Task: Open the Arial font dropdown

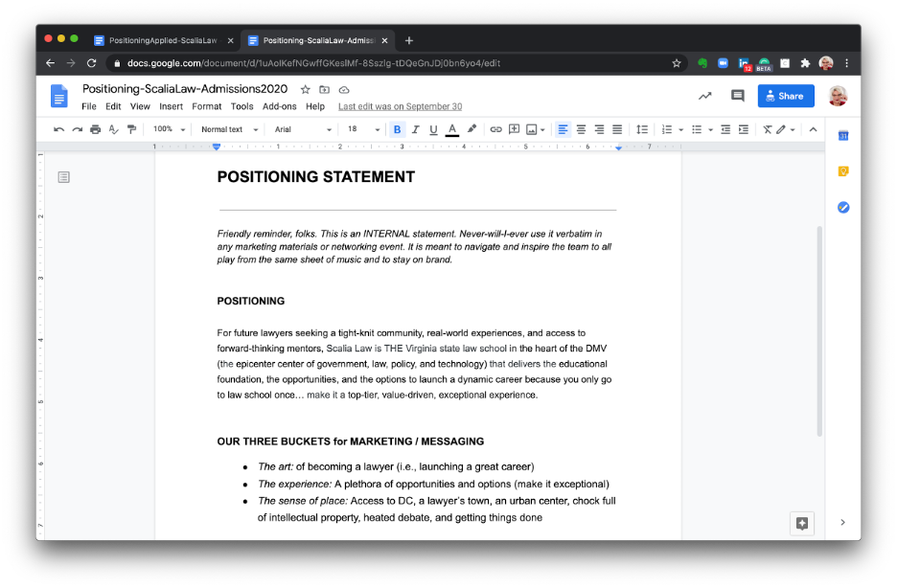Action: click(x=303, y=129)
